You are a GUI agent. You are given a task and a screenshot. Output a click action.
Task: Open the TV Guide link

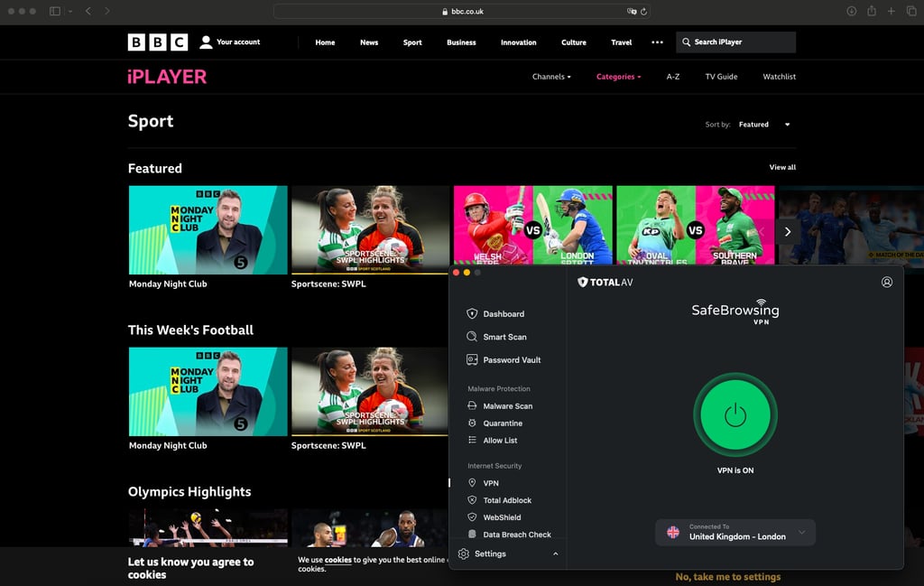721,77
